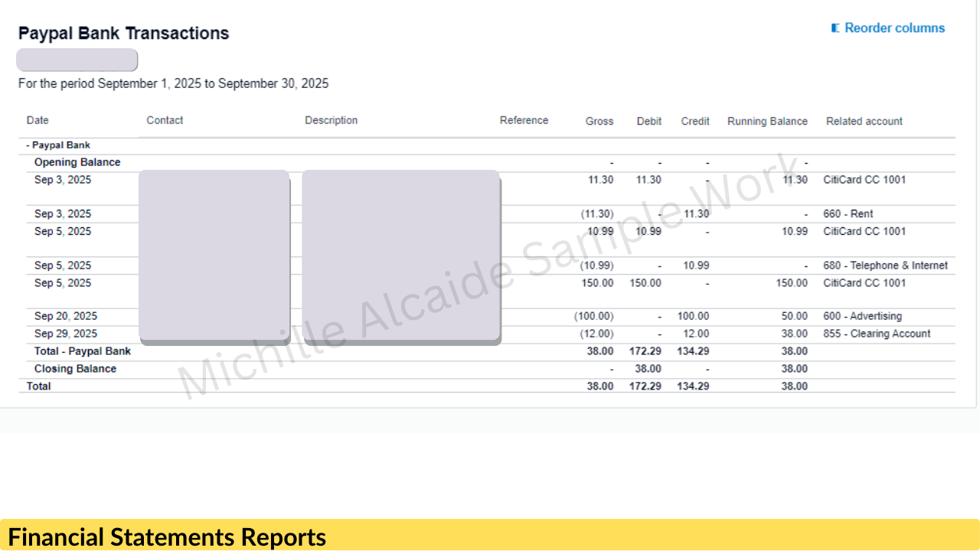Click the '12.00' credit amount
Screen dimensions: 980x551
click(x=696, y=334)
